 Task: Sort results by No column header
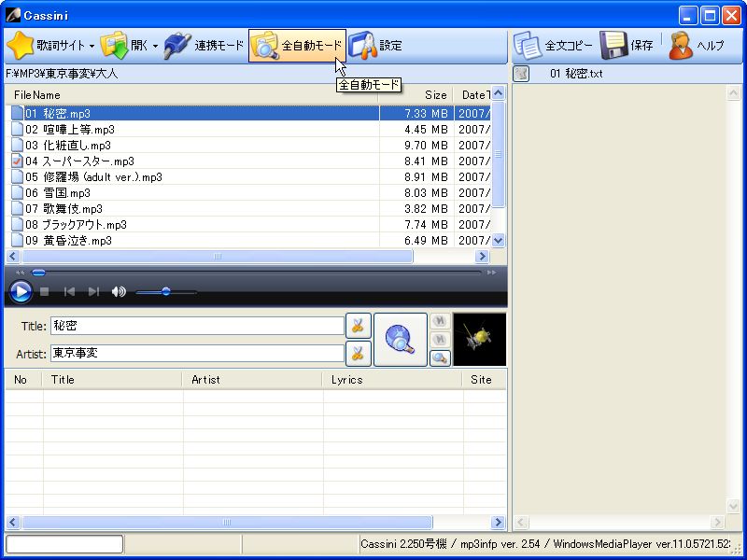pos(23,380)
